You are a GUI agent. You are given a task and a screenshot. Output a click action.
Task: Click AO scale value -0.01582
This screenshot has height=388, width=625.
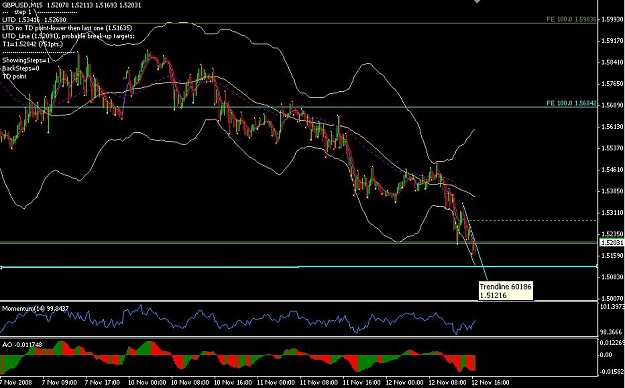click(x=612, y=372)
